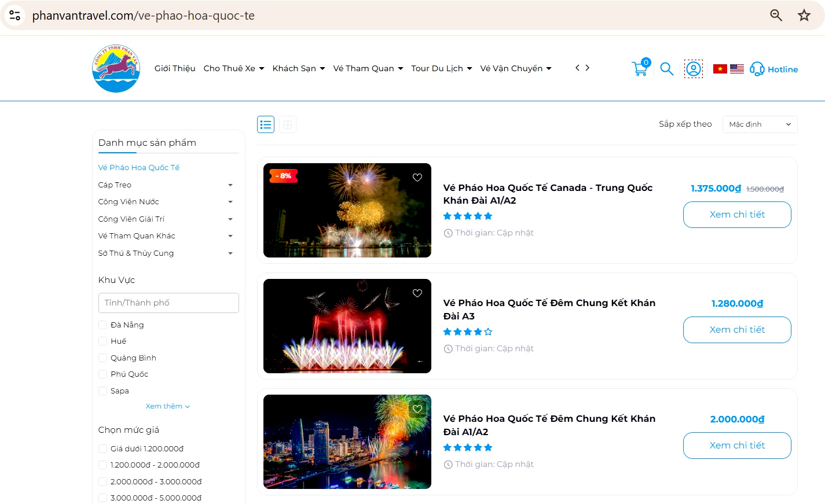Screen dimensions: 825x504
Task: Open the Cho Thuê Xe dropdown menu
Action: [x=234, y=68]
